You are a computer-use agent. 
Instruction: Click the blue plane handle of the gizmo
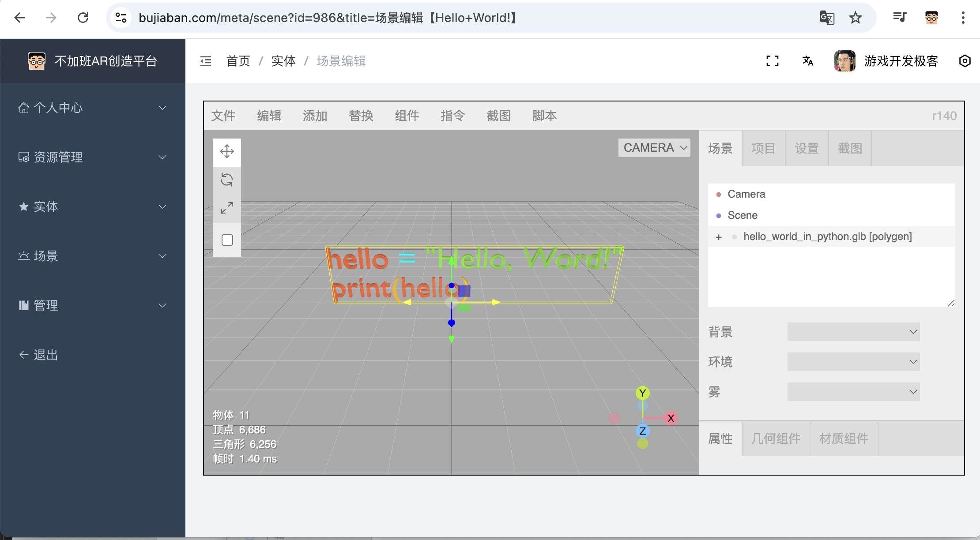click(464, 291)
